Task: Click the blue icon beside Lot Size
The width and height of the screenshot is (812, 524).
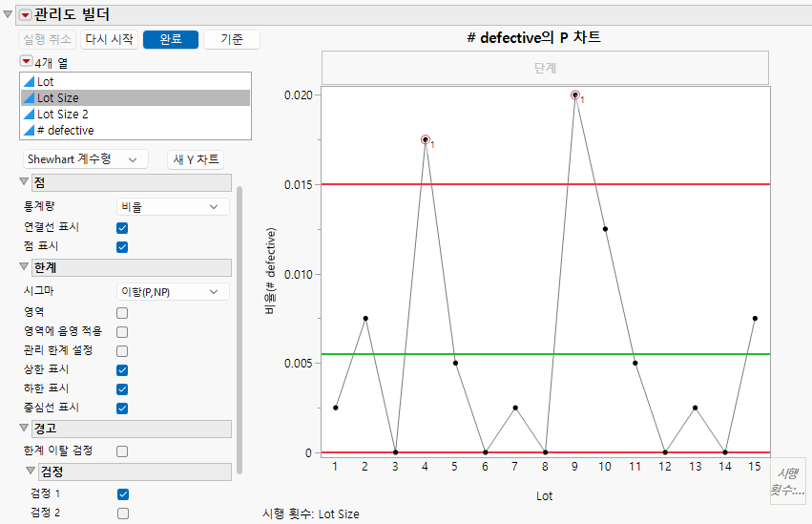Action: pos(29,98)
